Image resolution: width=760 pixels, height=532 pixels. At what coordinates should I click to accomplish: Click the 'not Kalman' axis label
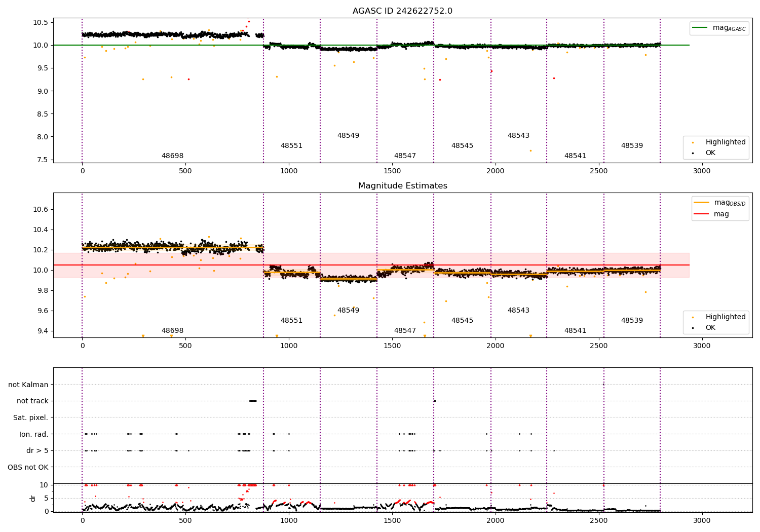pyautogui.click(x=28, y=385)
